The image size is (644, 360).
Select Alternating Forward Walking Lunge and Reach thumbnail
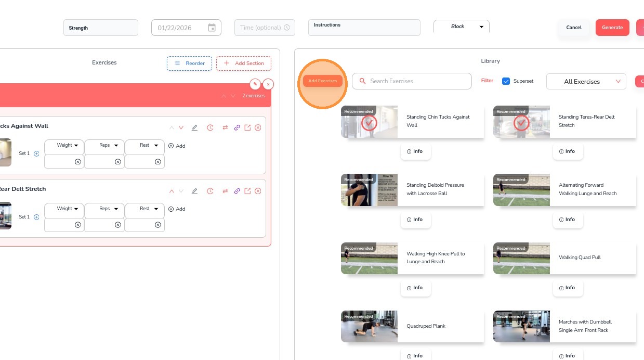[x=521, y=190]
